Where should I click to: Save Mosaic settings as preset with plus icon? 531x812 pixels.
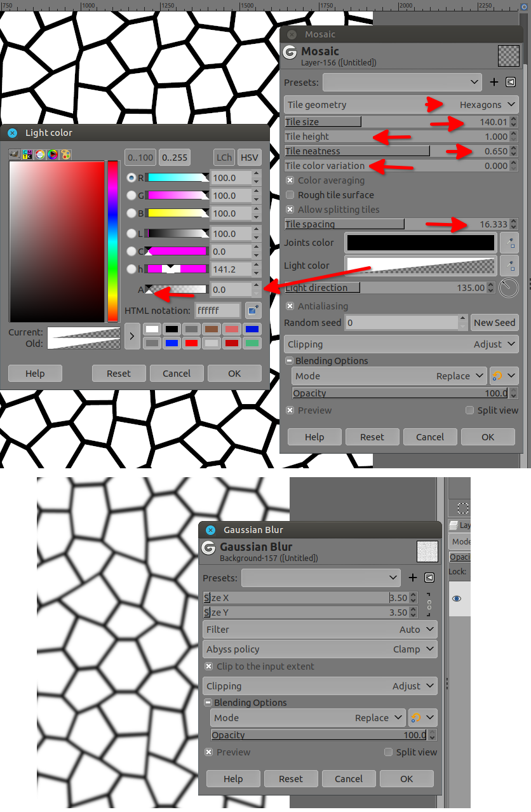click(x=494, y=82)
